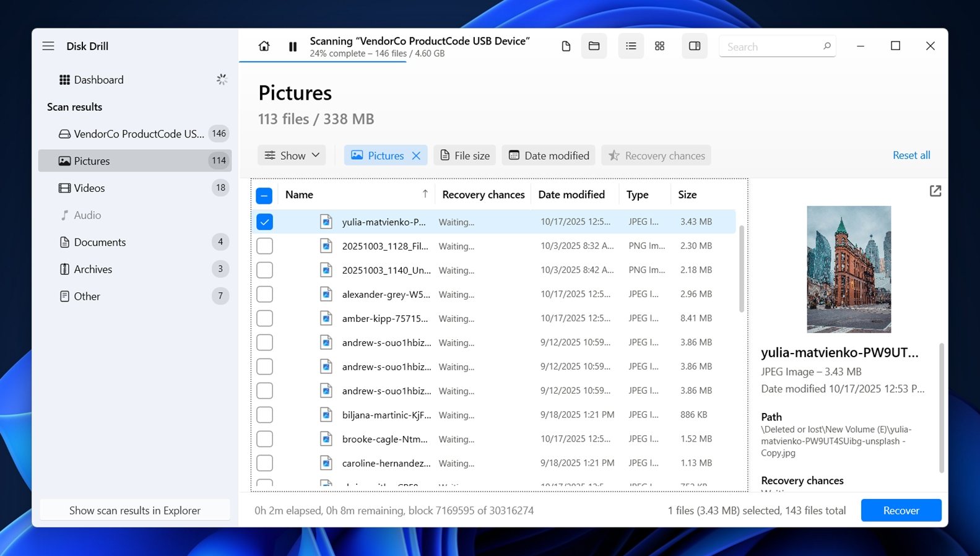Select the grid thumbnails view icon
Image resolution: width=980 pixels, height=556 pixels.
[659, 46]
